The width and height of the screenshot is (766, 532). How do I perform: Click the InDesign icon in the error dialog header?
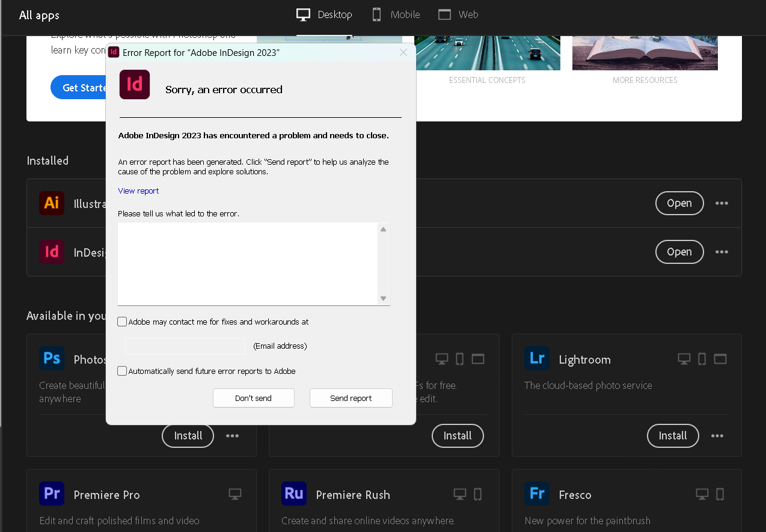[114, 52]
